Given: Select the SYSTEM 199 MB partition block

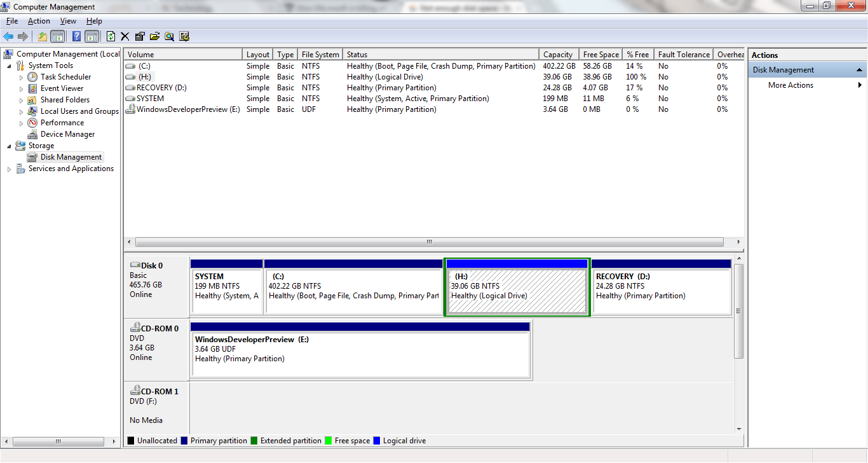Looking at the screenshot, I should point(227,286).
